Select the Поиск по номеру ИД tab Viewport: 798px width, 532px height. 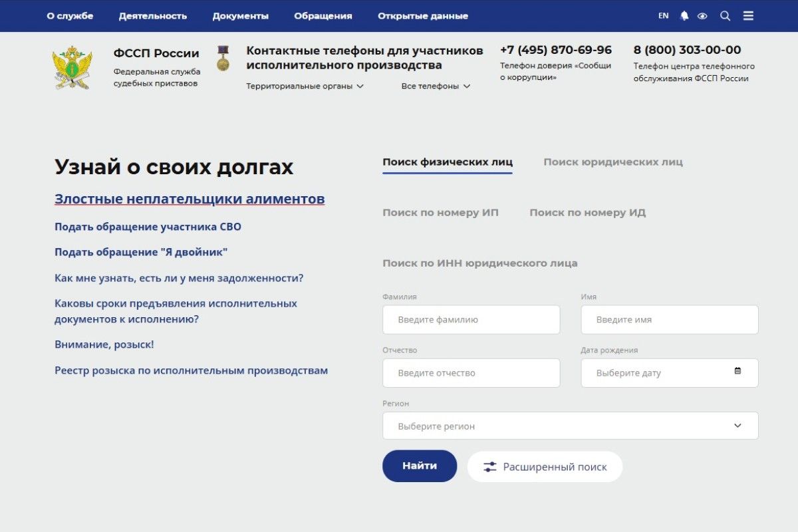tap(587, 211)
